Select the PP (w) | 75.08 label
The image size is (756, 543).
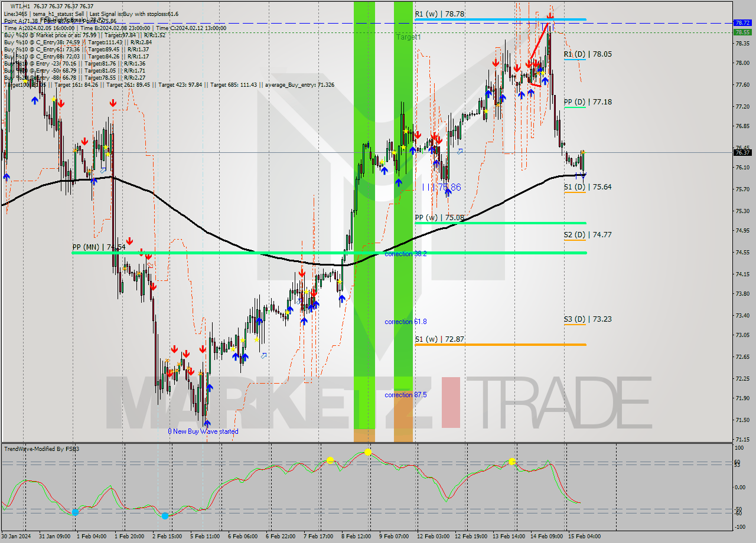point(439,217)
